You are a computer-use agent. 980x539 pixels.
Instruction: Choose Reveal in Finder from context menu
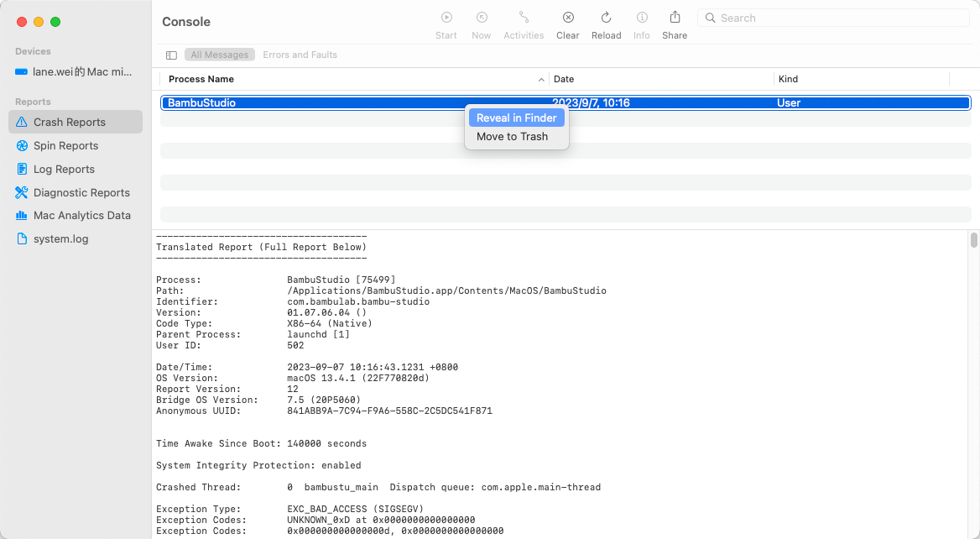[516, 118]
